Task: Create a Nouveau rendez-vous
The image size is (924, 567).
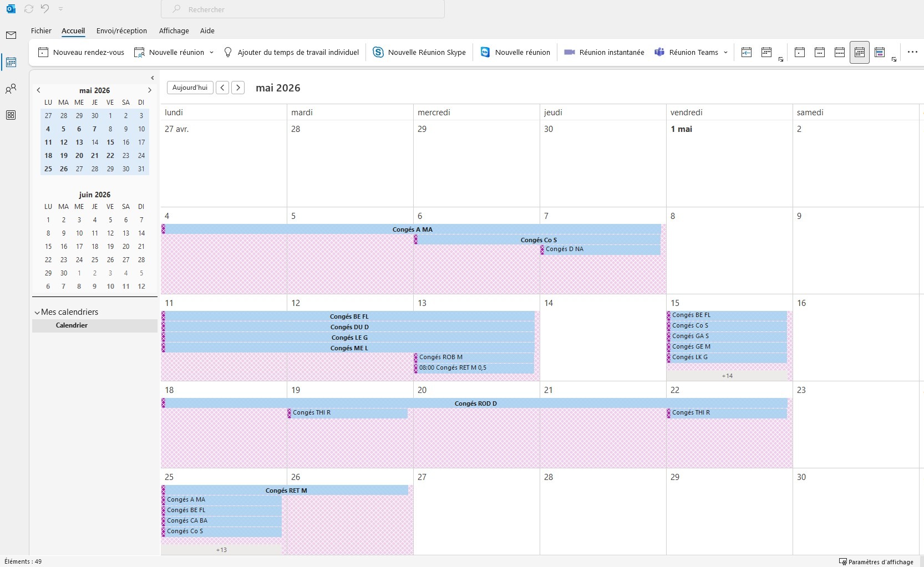Action: tap(81, 52)
